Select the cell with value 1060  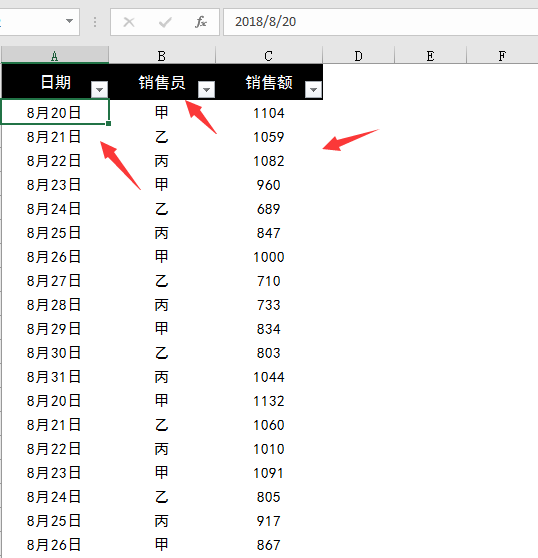(269, 425)
